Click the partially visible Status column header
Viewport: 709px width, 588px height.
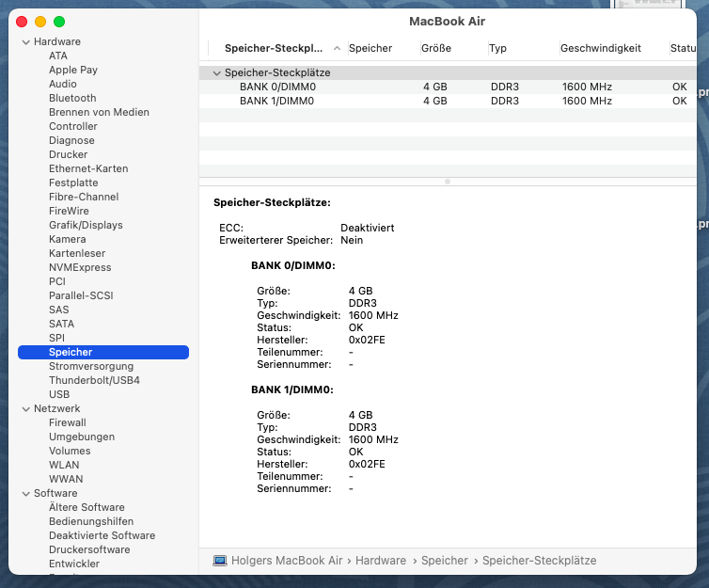pos(684,48)
